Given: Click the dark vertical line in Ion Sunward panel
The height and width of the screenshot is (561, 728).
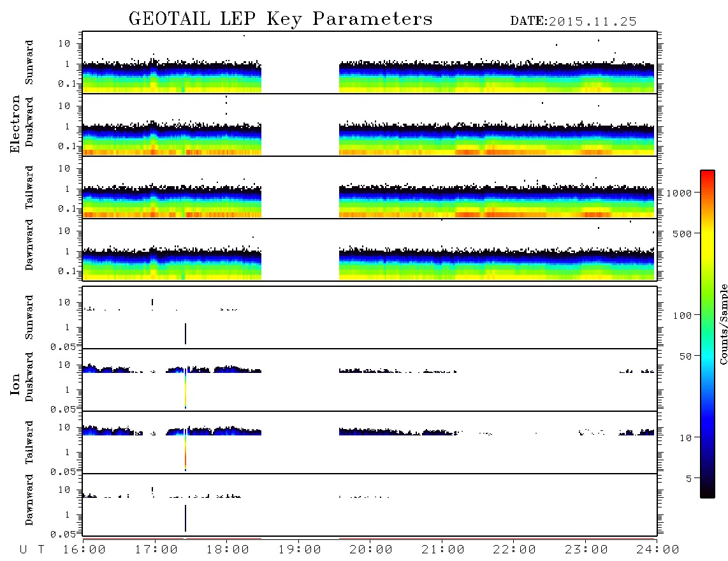Looking at the screenshot, I should tap(186, 333).
